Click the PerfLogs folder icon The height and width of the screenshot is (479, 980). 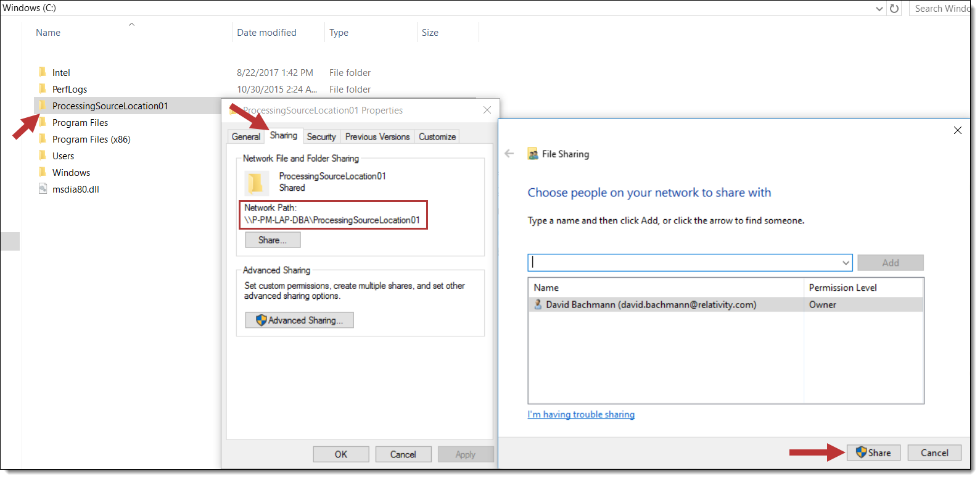point(43,89)
